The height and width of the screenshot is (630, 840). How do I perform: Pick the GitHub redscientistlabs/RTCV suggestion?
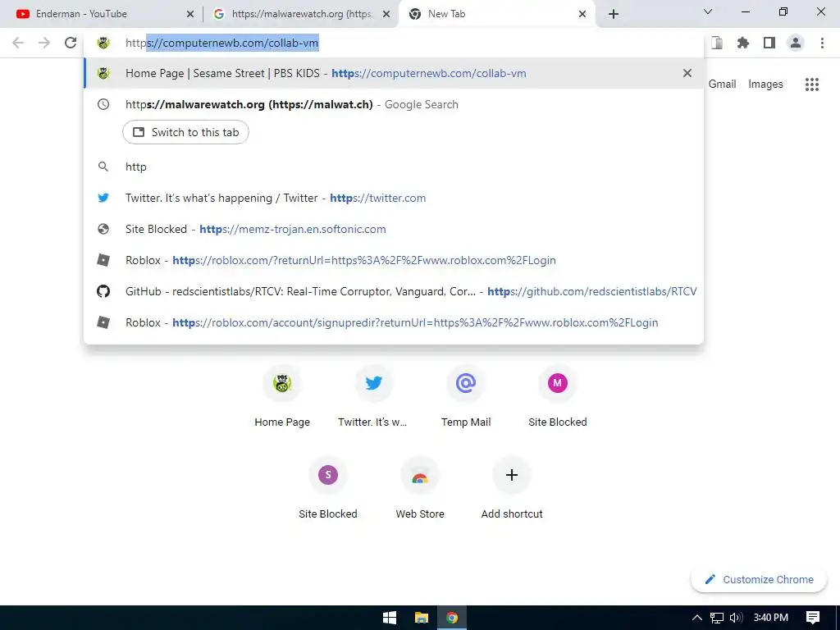[x=394, y=291]
